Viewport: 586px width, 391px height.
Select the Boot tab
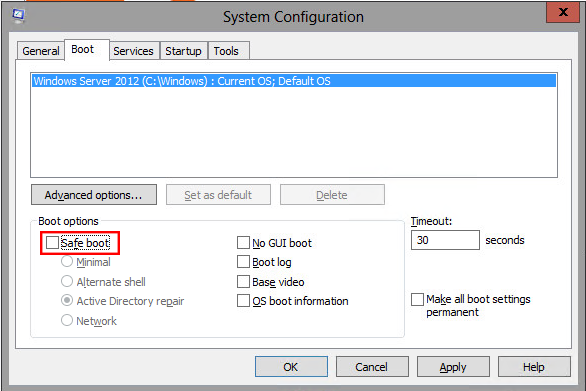point(87,50)
